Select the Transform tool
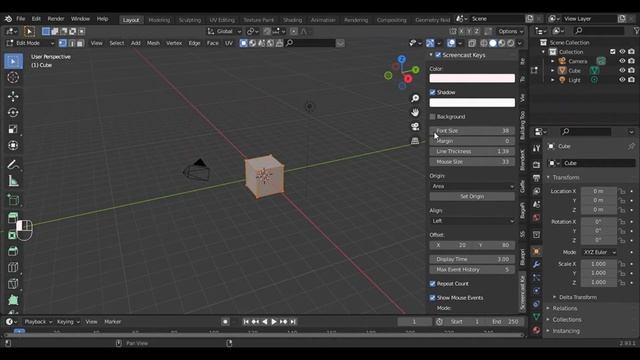Screen dimensions: 640x360 coord(13,145)
